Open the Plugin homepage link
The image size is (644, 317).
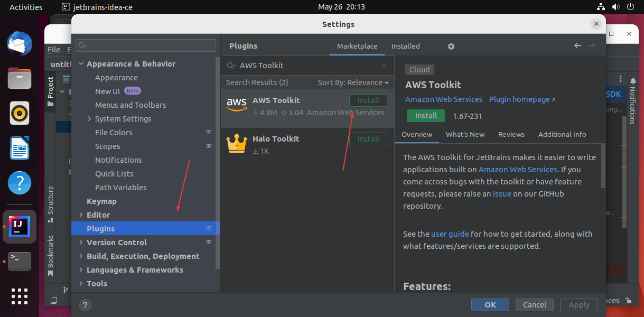pyautogui.click(x=522, y=99)
